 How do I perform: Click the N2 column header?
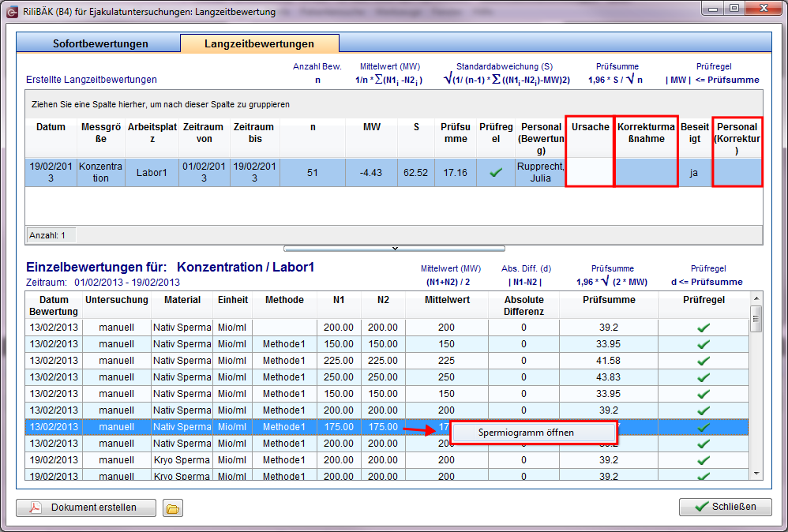click(x=383, y=305)
